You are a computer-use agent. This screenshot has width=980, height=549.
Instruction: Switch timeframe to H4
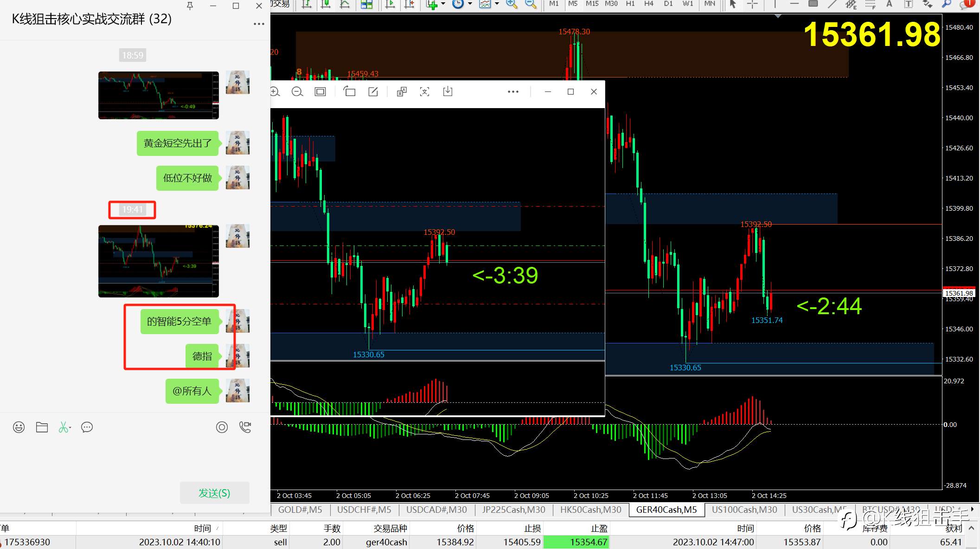pos(649,4)
